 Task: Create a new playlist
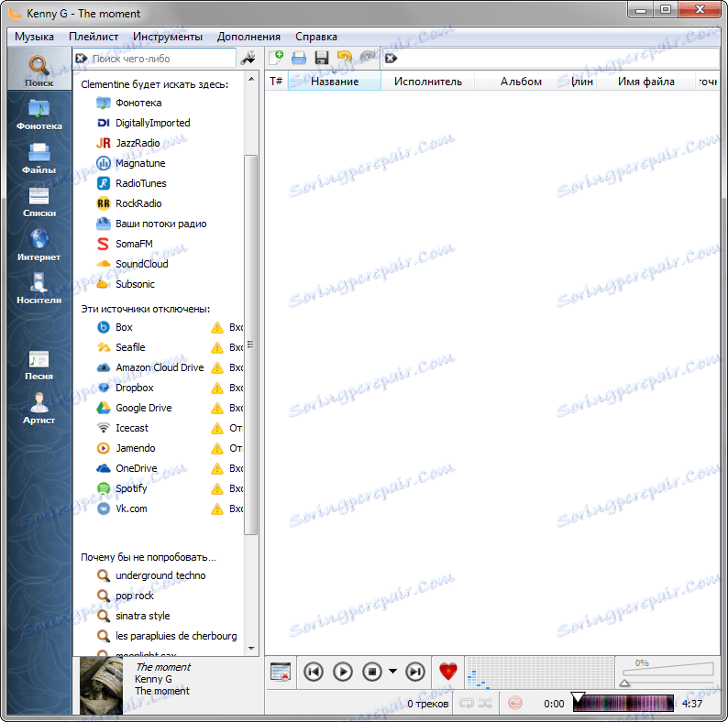(x=276, y=58)
